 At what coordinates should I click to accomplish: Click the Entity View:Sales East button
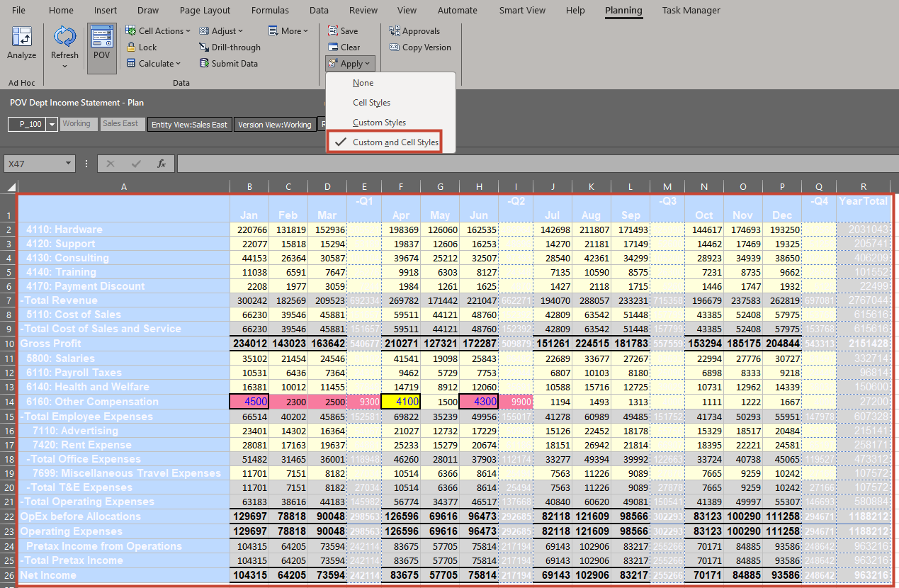coord(189,125)
